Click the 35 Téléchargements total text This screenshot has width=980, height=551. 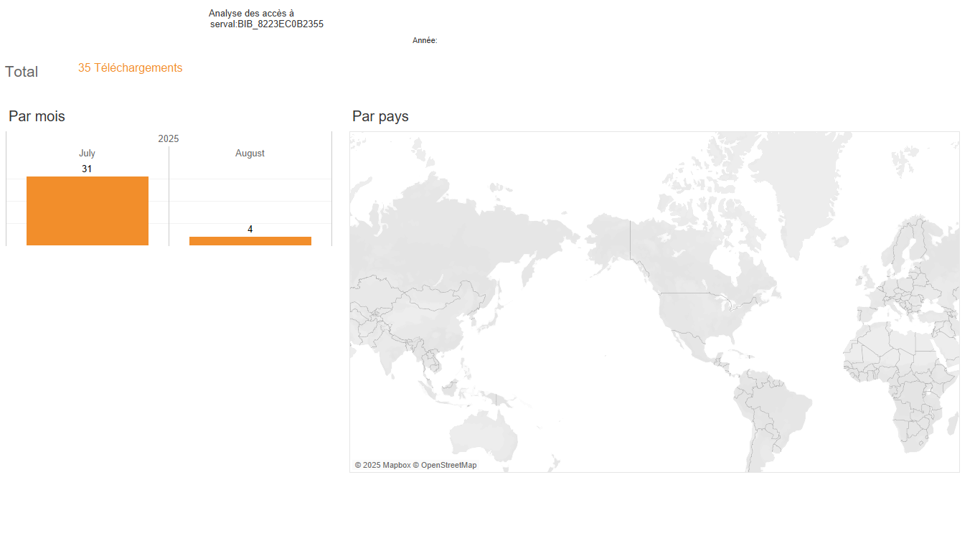click(131, 68)
